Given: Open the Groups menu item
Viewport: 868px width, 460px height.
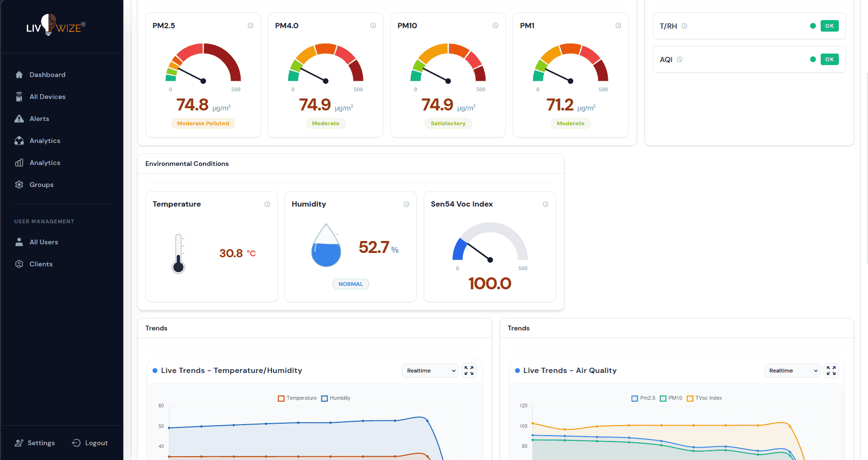Looking at the screenshot, I should point(42,185).
